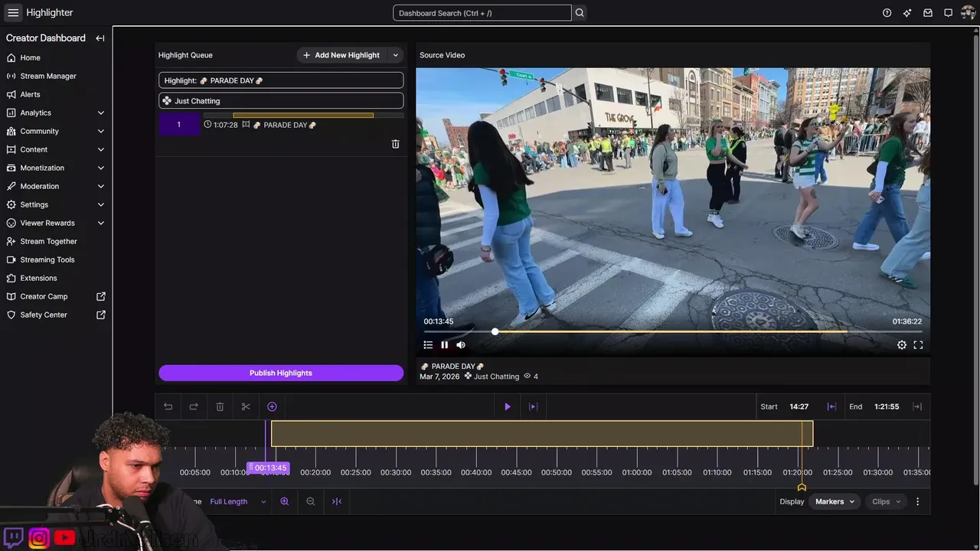Open the whispers chat bubble icon
This screenshot has width=980, height=551.
point(948,13)
